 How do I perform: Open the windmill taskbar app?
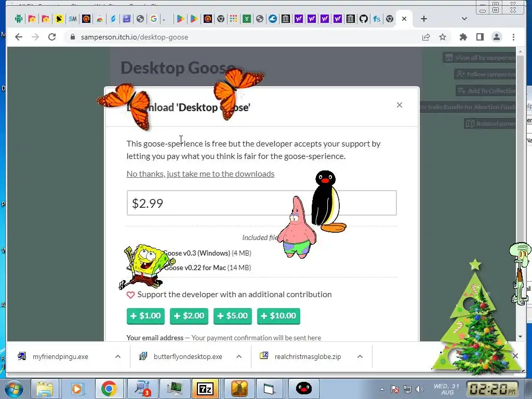[x=239, y=389]
